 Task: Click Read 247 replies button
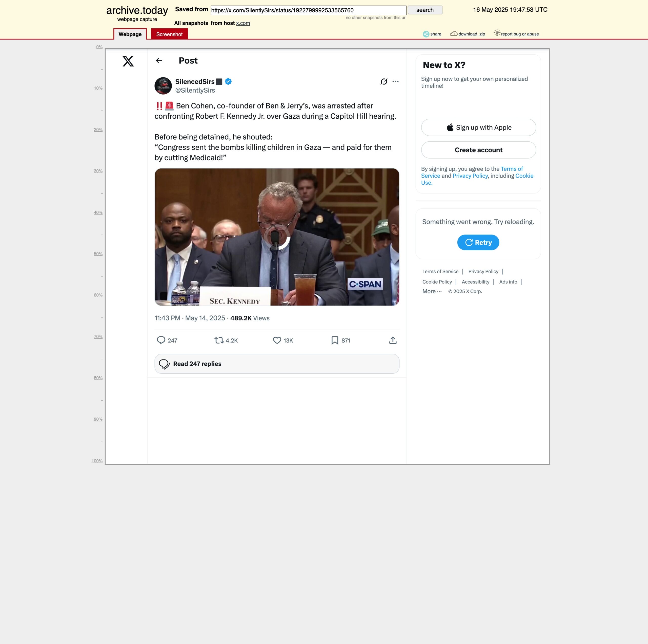click(x=277, y=364)
